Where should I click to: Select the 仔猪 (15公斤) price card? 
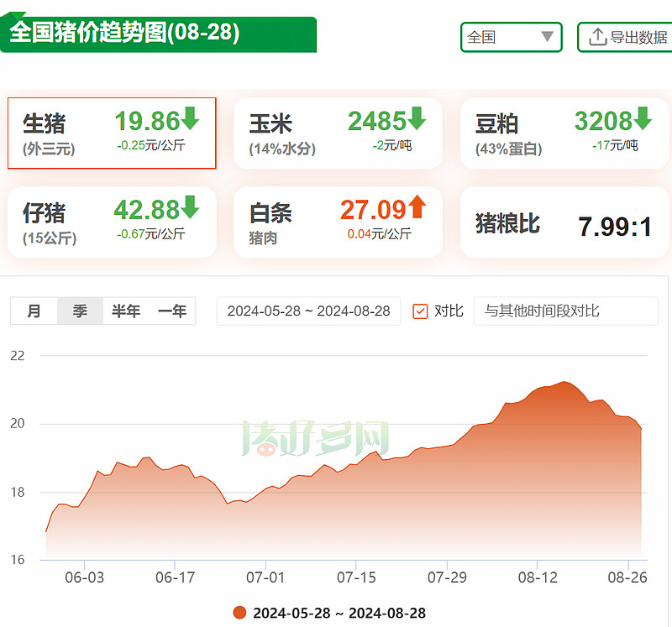tap(112, 222)
